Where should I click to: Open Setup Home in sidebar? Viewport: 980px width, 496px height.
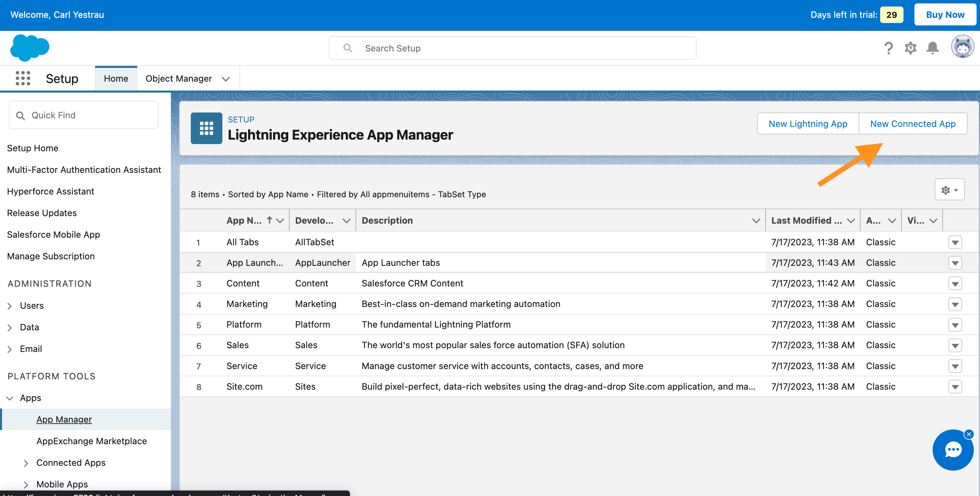click(32, 148)
